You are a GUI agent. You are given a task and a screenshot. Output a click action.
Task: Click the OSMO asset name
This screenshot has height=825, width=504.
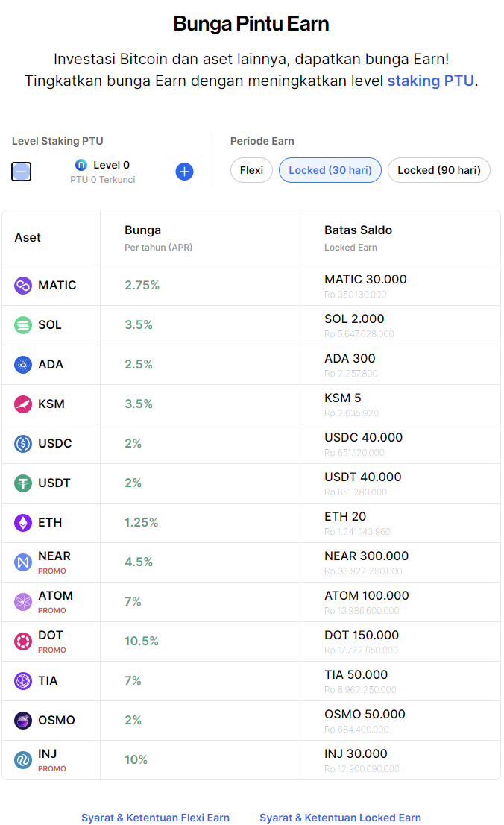tap(57, 721)
